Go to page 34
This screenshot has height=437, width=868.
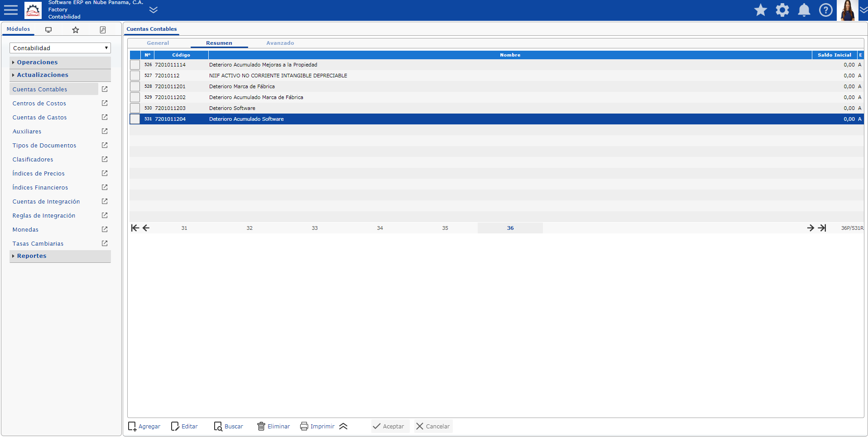pyautogui.click(x=380, y=228)
